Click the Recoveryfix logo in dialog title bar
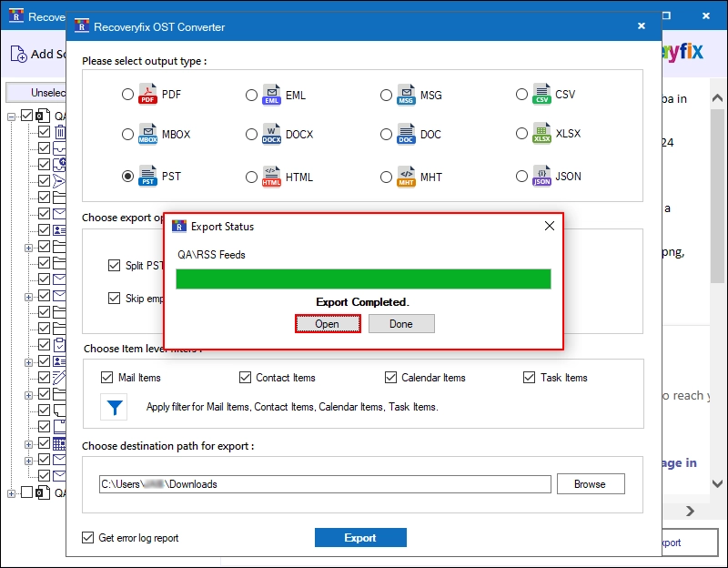This screenshot has height=568, width=728. tap(82, 26)
